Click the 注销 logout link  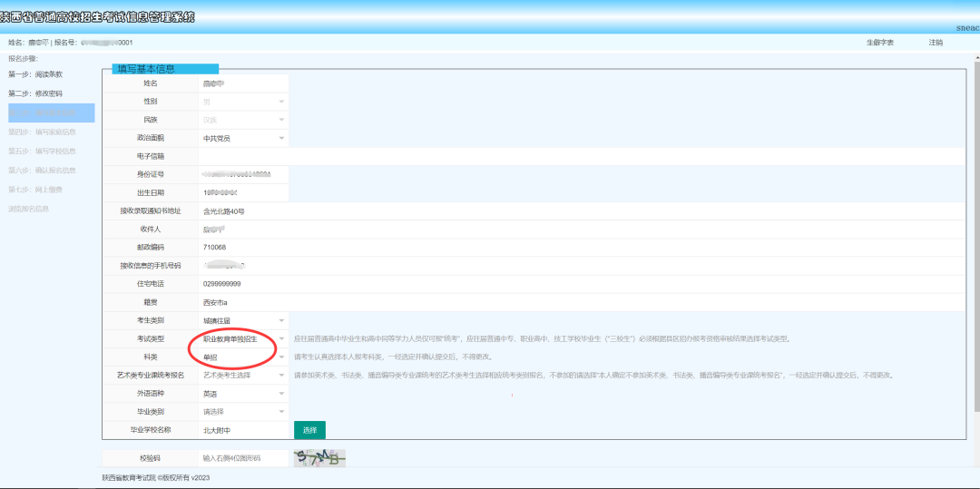tap(936, 43)
